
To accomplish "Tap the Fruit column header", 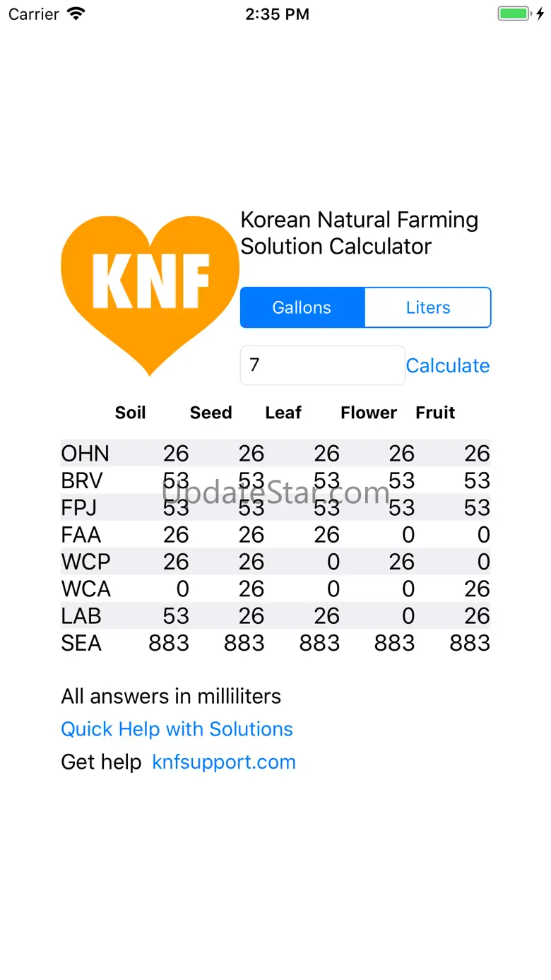I will pyautogui.click(x=435, y=413).
